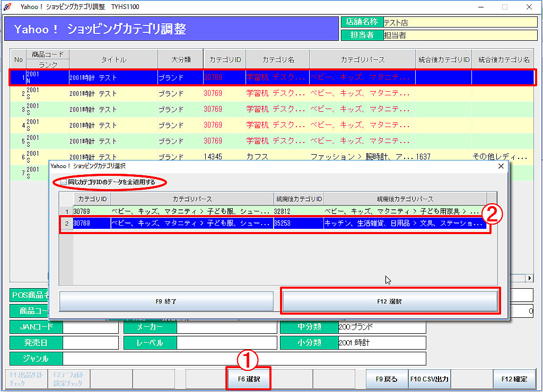
Task: Click the F6 選択 function button
Action: pos(248,379)
